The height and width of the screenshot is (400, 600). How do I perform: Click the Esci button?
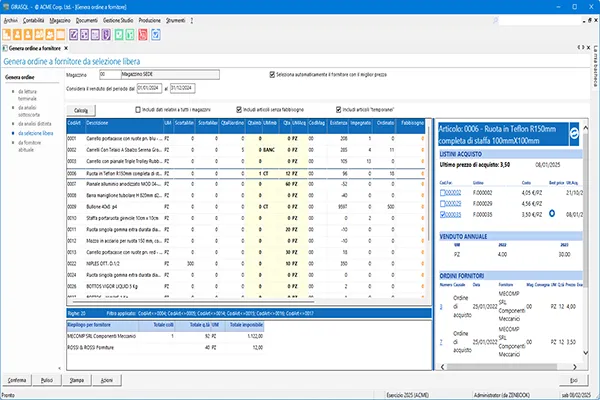coord(573,380)
